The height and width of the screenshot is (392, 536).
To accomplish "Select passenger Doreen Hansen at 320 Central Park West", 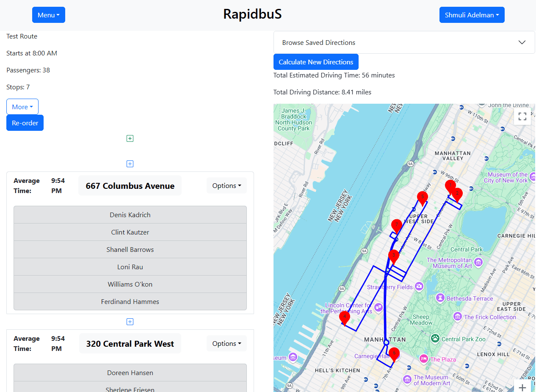I will coord(130,373).
